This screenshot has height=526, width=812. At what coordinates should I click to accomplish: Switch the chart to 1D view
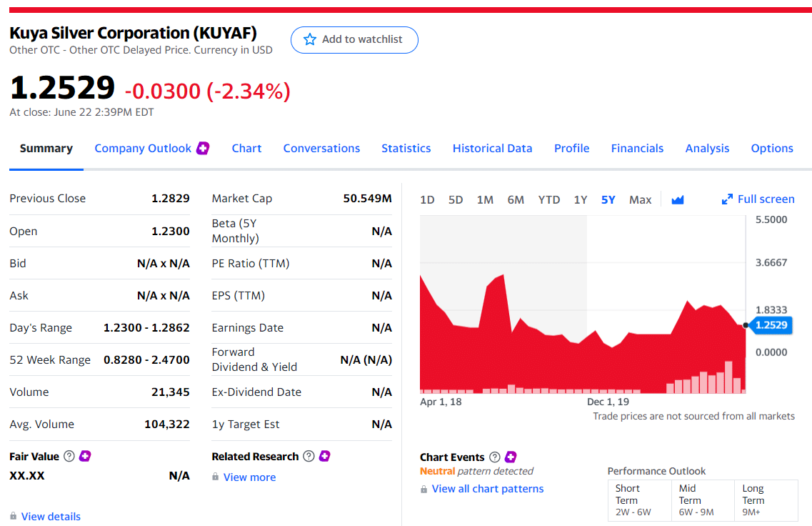point(427,200)
